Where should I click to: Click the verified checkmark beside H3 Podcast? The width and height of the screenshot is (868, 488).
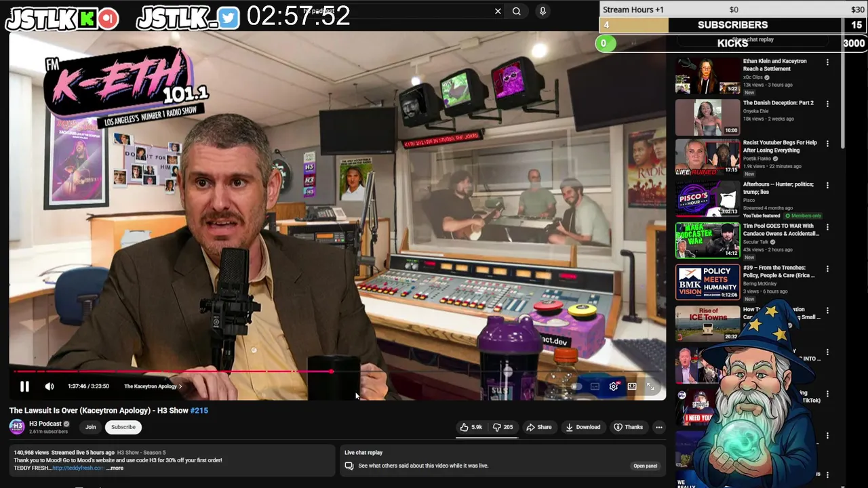click(66, 424)
